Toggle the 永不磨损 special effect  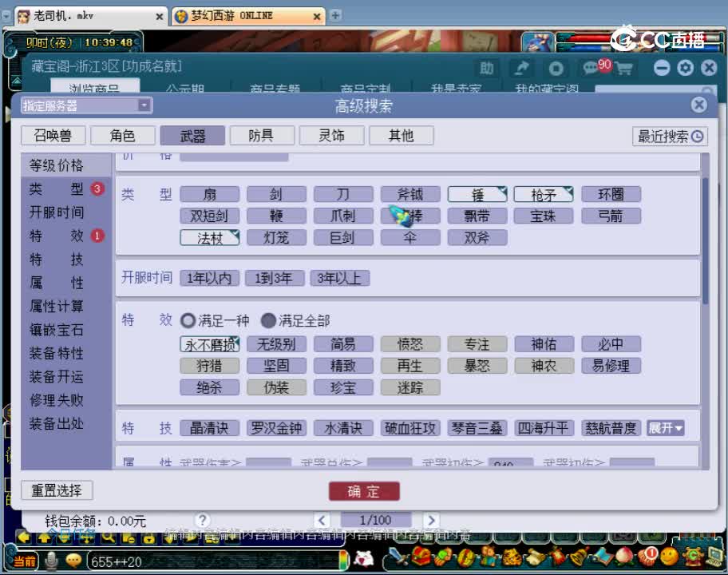[210, 344]
